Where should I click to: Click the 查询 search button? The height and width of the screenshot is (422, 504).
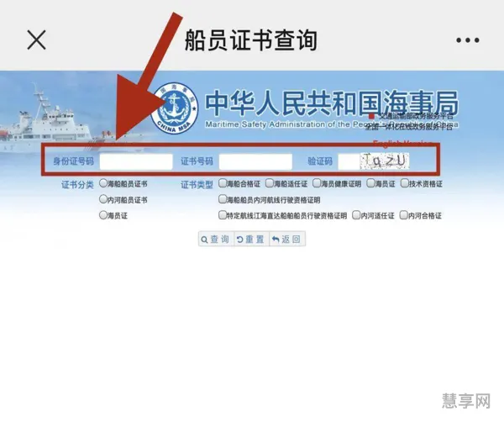point(216,240)
